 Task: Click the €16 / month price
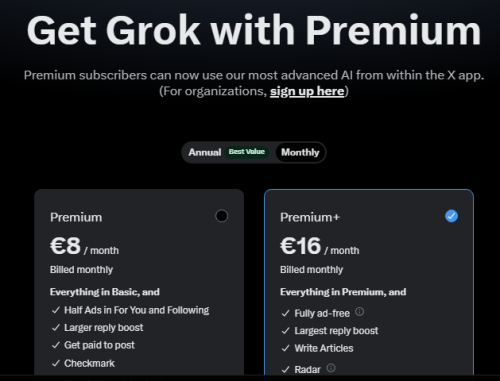[319, 246]
